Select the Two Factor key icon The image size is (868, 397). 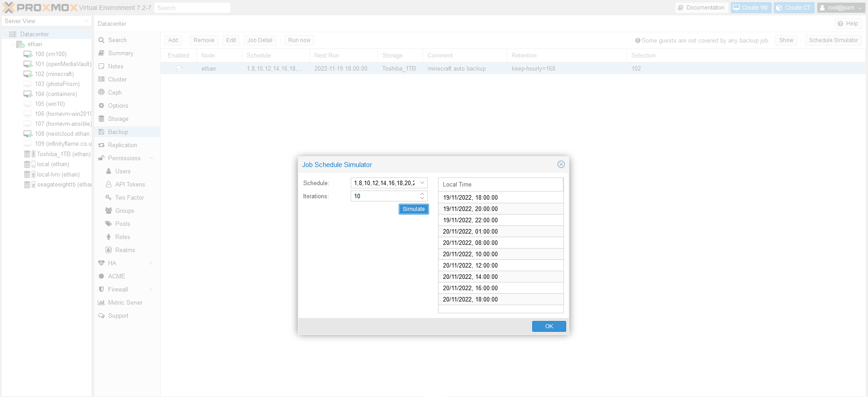[109, 197]
